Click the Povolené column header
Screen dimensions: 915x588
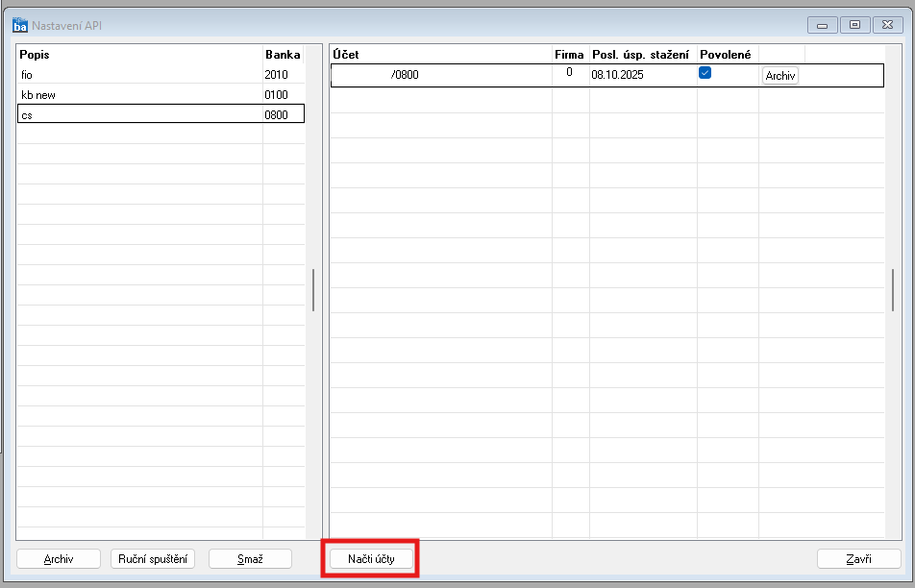pos(727,54)
